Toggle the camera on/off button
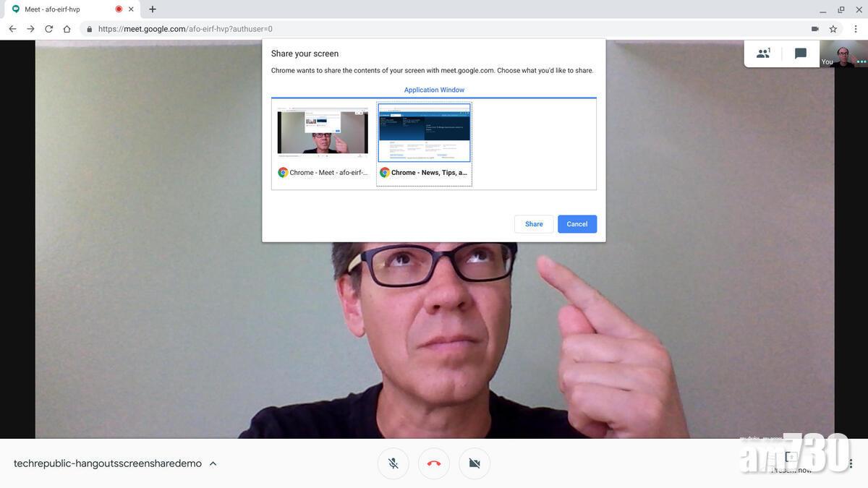The image size is (868, 488). [475, 463]
